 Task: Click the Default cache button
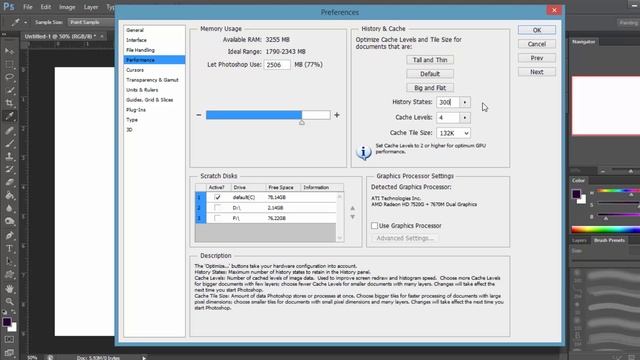tap(430, 74)
